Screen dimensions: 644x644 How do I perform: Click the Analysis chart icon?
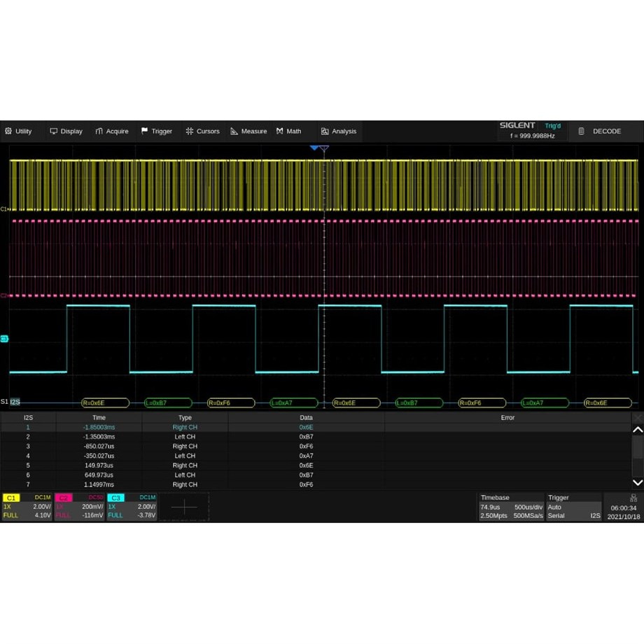pos(325,131)
